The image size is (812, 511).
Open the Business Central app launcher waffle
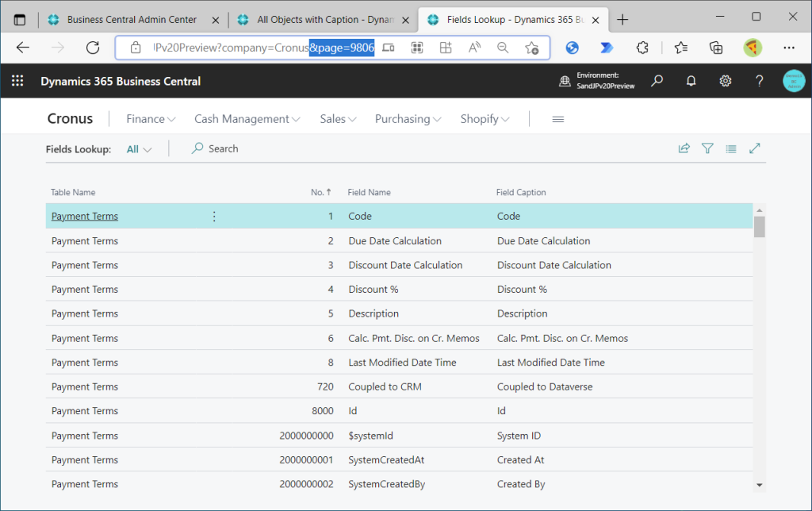(17, 81)
